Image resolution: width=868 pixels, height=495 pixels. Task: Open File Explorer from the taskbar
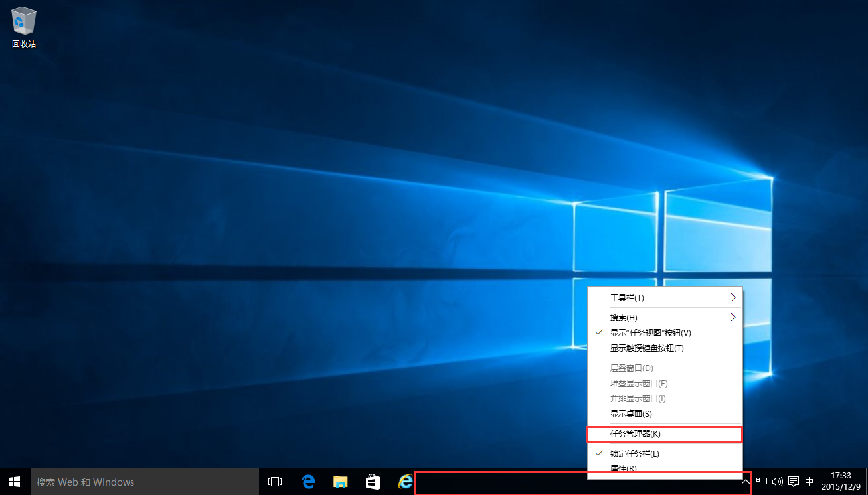click(341, 482)
